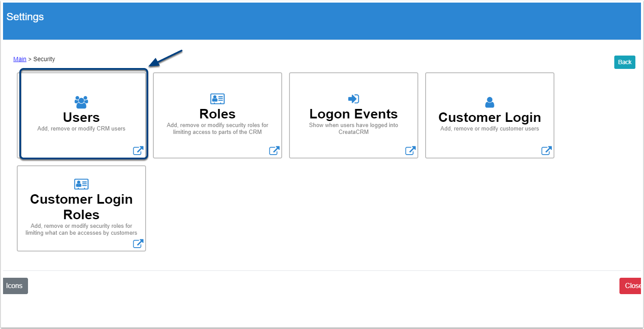The image size is (644, 329).
Task: Click the Customer Login Roles ID card icon
Action: point(81,184)
